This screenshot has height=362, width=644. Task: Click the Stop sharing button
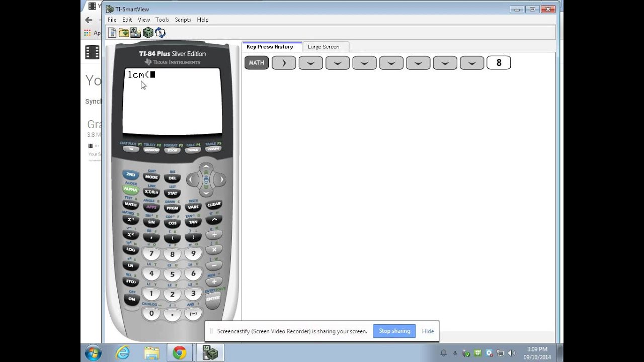tap(394, 331)
